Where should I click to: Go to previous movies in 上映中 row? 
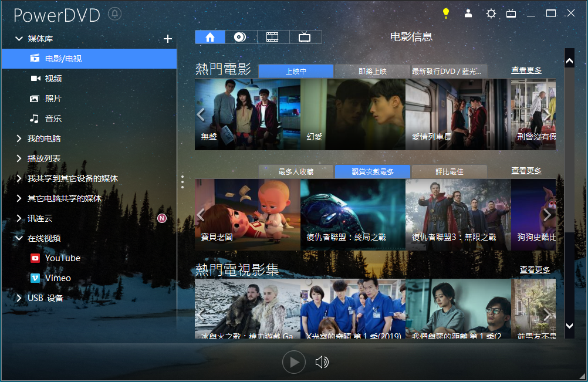pyautogui.click(x=201, y=114)
